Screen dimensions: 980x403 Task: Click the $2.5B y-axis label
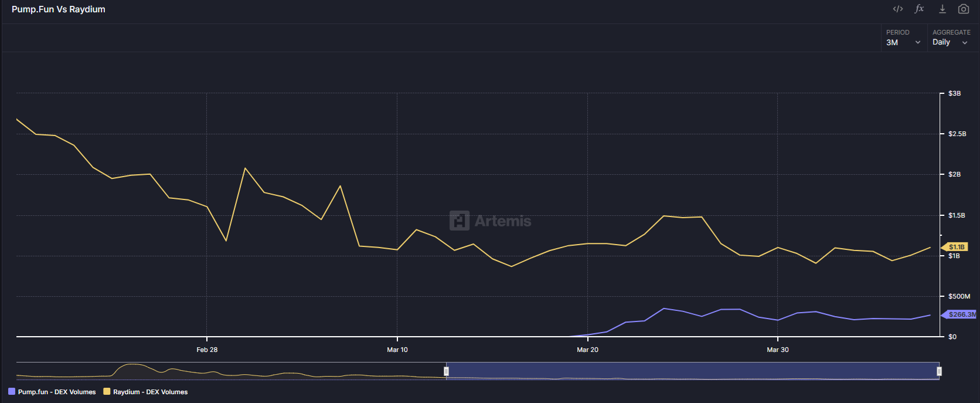[957, 134]
